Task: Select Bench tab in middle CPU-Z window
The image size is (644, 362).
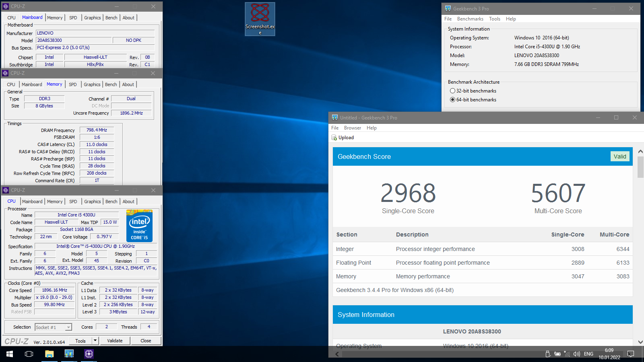Action: point(111,84)
